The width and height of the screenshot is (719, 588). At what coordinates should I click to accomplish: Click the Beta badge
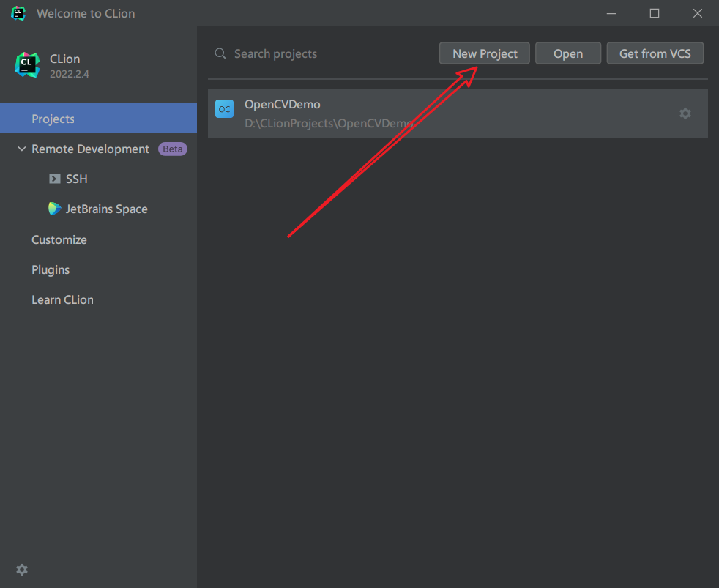coord(173,149)
